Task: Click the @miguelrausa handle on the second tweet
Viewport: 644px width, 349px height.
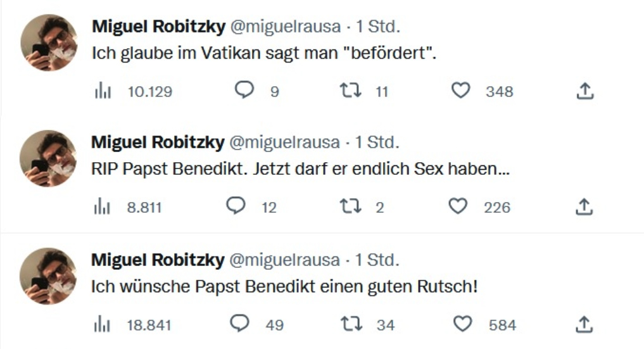Action: (x=284, y=143)
